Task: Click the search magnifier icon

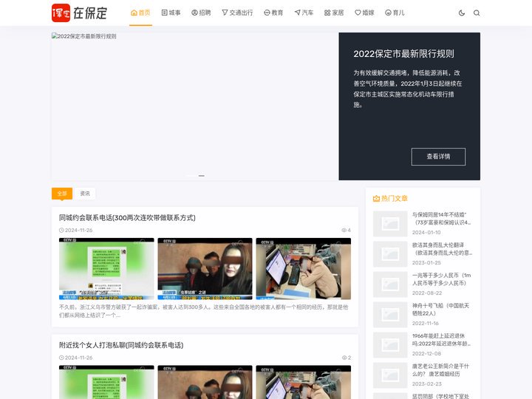Action: coord(477,13)
